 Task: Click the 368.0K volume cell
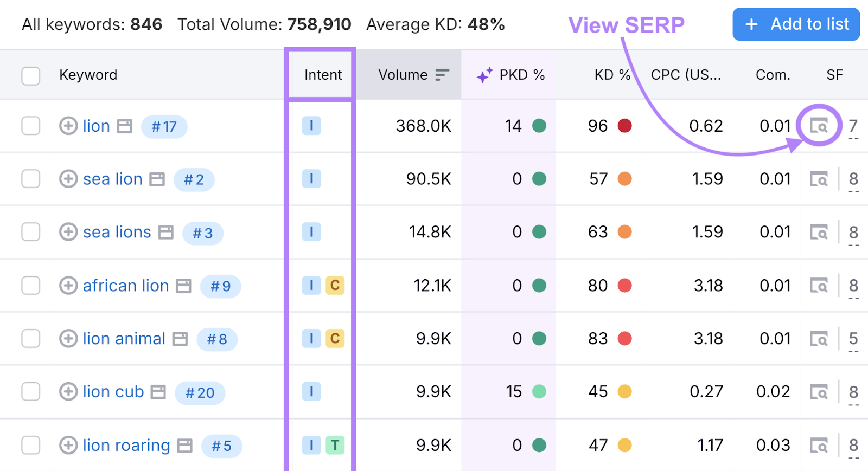pos(424,126)
